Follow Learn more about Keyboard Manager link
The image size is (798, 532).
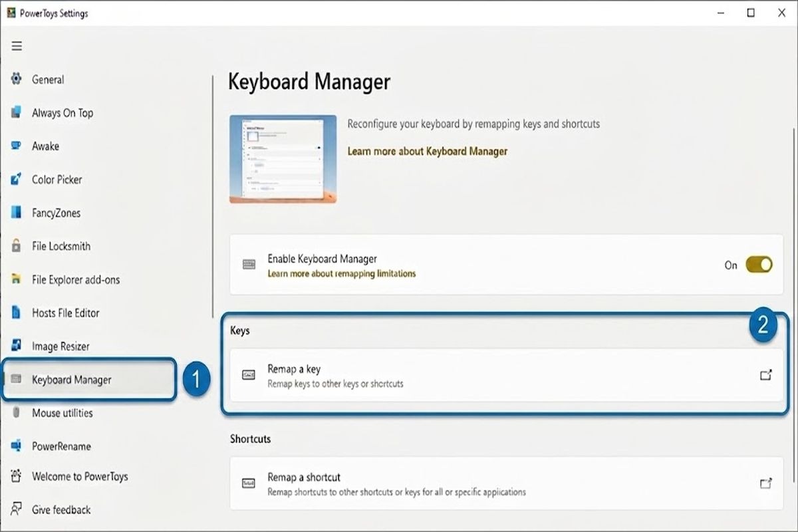(x=428, y=151)
